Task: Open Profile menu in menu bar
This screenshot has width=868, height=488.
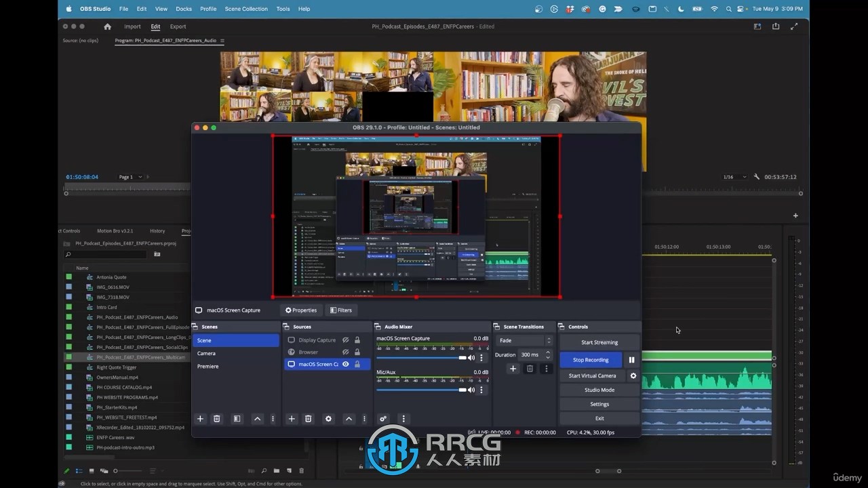Action: tap(208, 9)
